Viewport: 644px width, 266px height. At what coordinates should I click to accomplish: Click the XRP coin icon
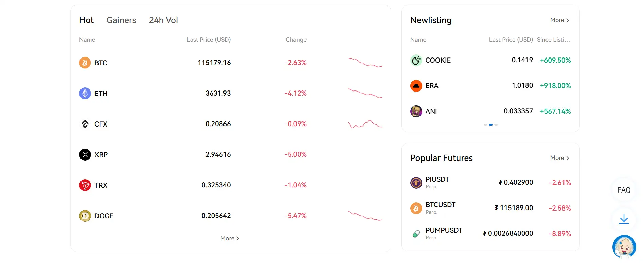click(x=85, y=154)
